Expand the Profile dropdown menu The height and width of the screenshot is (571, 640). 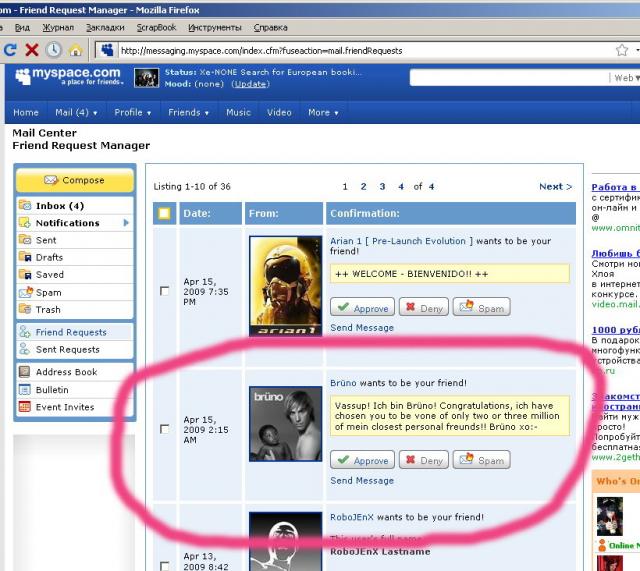coord(133,112)
